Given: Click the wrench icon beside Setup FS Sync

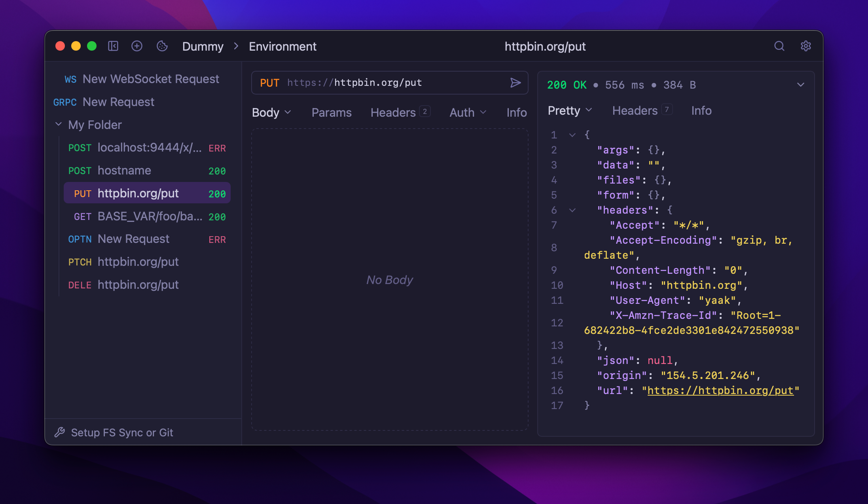Looking at the screenshot, I should [60, 432].
